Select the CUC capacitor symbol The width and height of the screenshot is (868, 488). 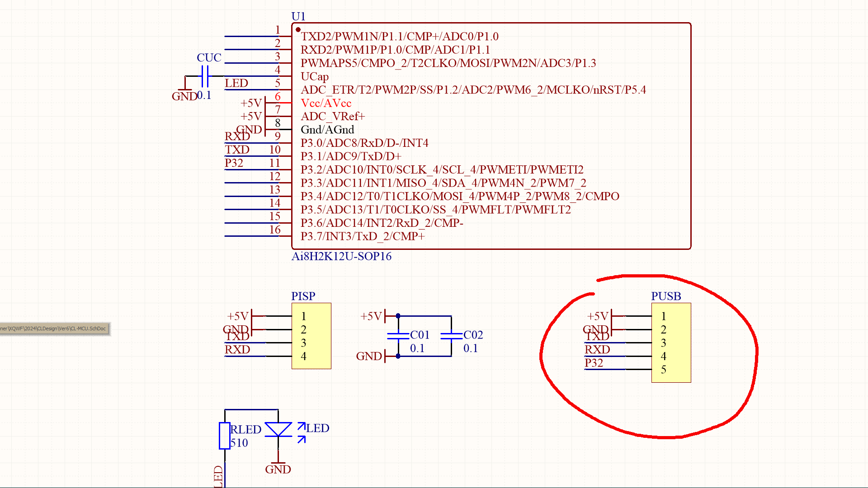pyautogui.click(x=205, y=76)
